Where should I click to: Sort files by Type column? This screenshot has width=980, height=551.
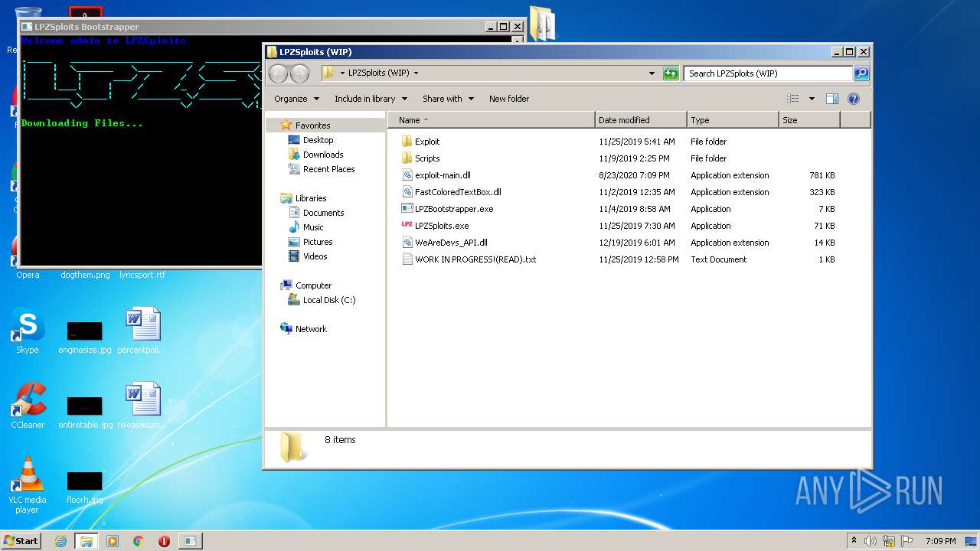(733, 120)
